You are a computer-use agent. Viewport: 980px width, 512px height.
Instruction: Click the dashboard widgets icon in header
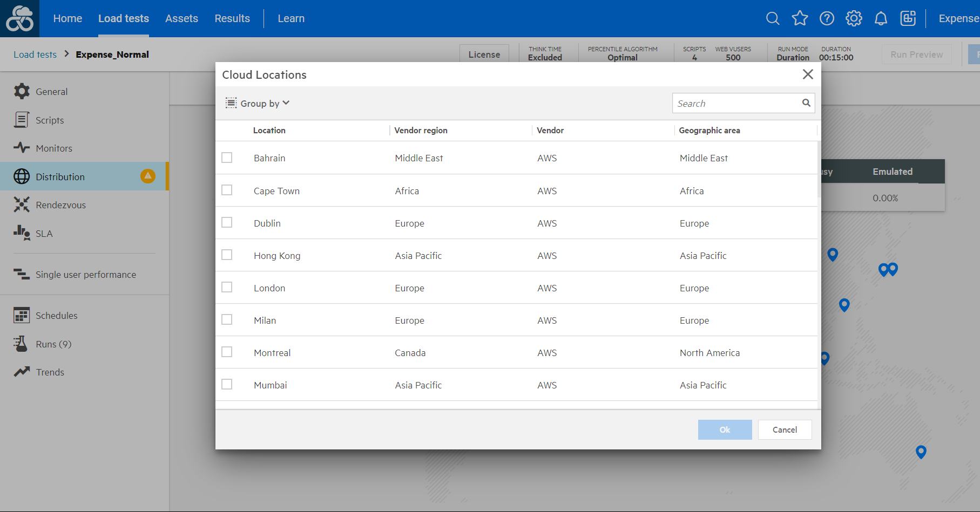pos(908,18)
